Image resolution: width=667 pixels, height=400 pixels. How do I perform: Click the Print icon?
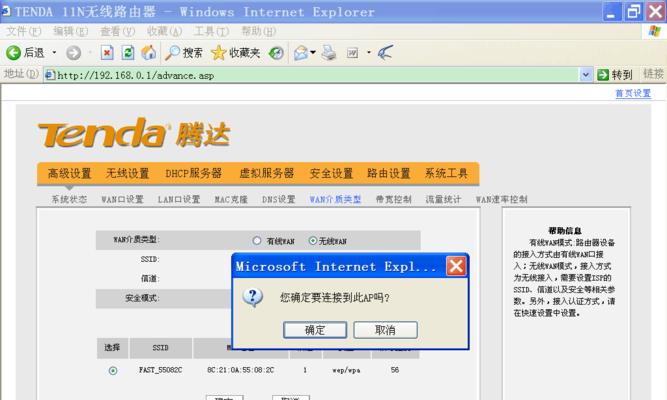pos(328,53)
